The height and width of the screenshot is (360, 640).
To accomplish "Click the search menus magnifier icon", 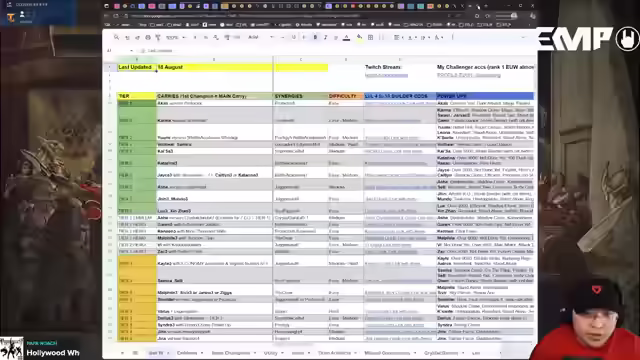I will coord(116,37).
